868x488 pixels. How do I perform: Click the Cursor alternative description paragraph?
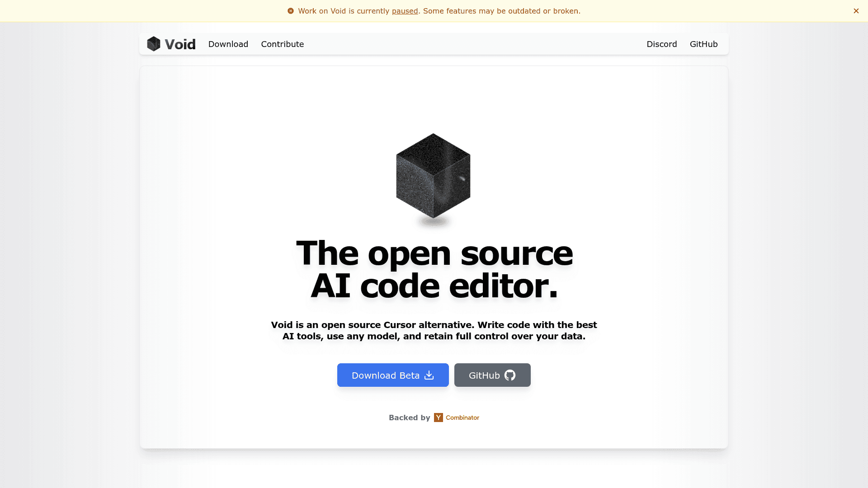coord(434,330)
